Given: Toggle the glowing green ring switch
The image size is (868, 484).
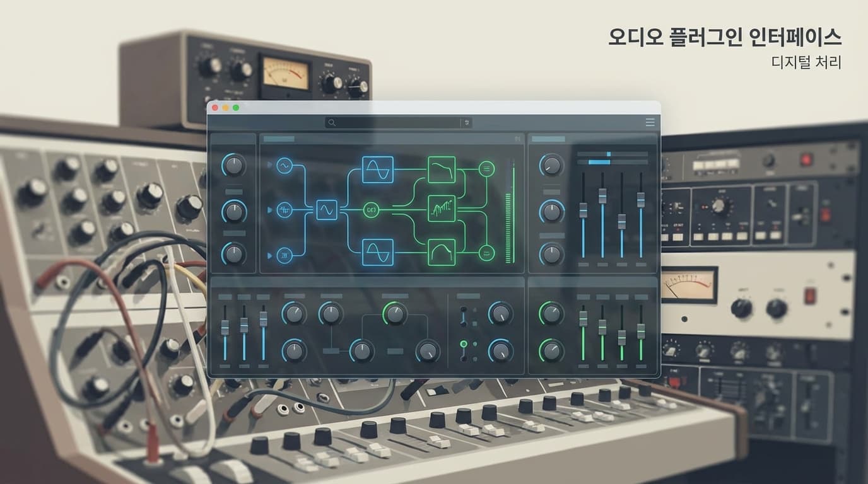Looking at the screenshot, I should 464,344.
